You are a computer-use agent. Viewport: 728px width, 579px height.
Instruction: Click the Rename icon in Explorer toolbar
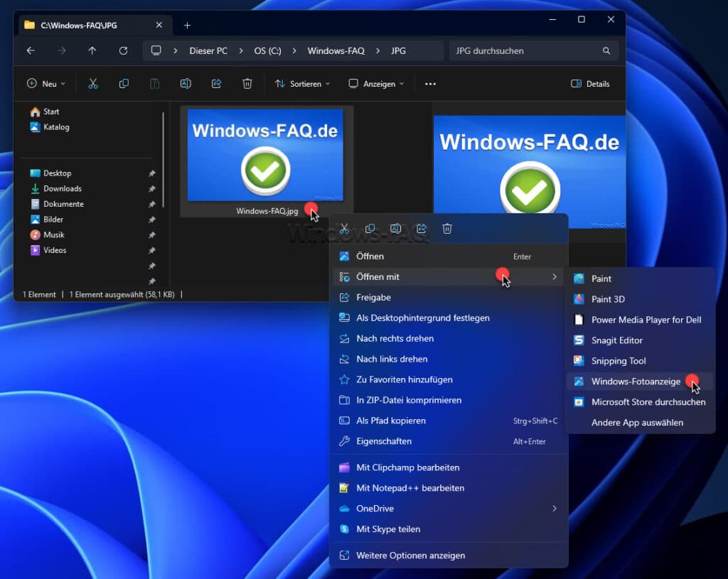(x=186, y=84)
